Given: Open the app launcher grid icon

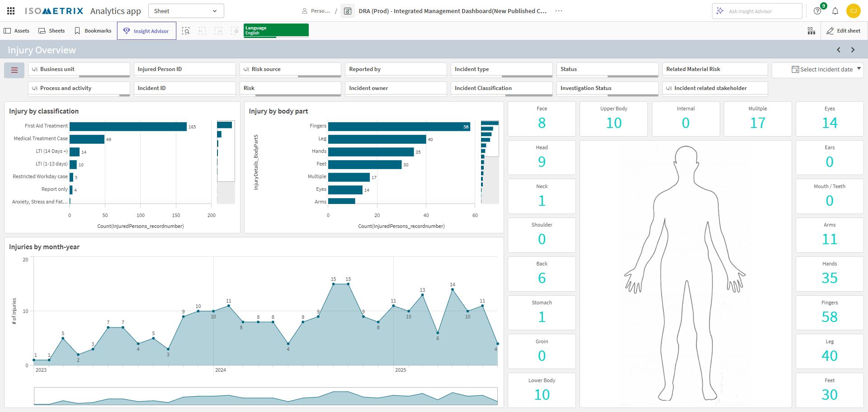Looking at the screenshot, I should click(11, 11).
